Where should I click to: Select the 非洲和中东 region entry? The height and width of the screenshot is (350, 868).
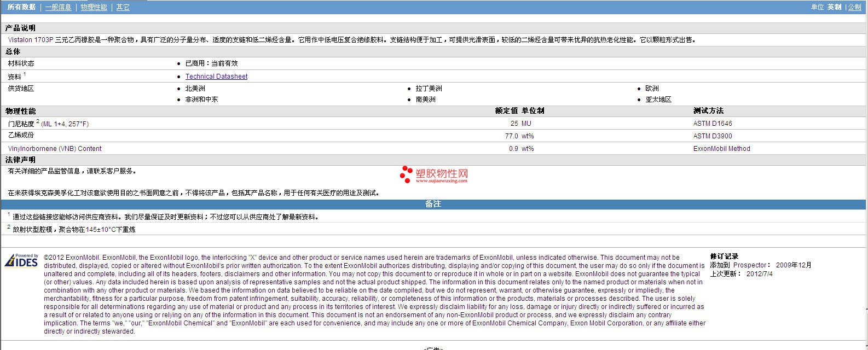click(x=201, y=100)
